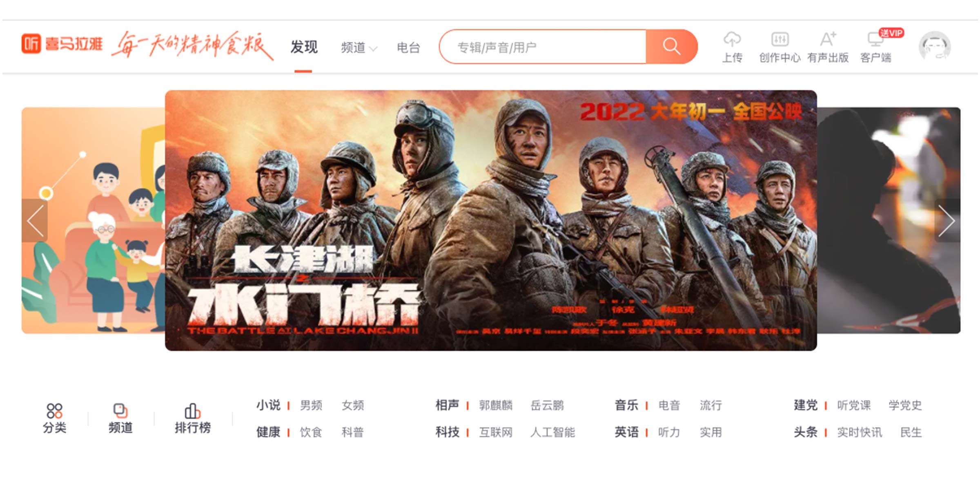Select the 电台 tab
This screenshot has height=478, width=980.
pos(408,48)
